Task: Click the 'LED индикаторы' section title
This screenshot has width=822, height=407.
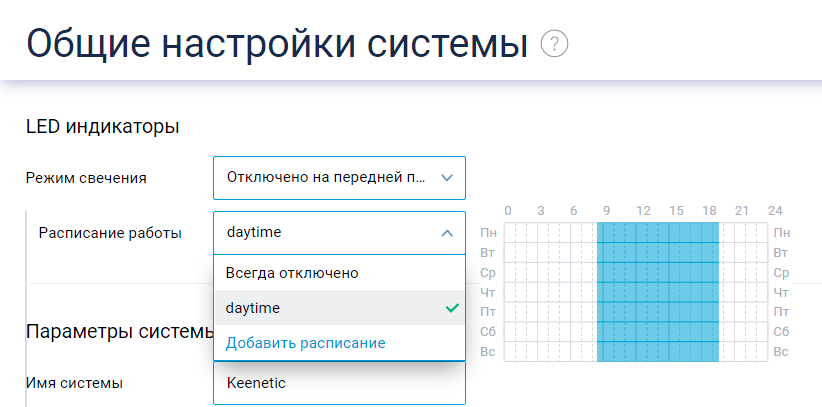Action: (102, 126)
